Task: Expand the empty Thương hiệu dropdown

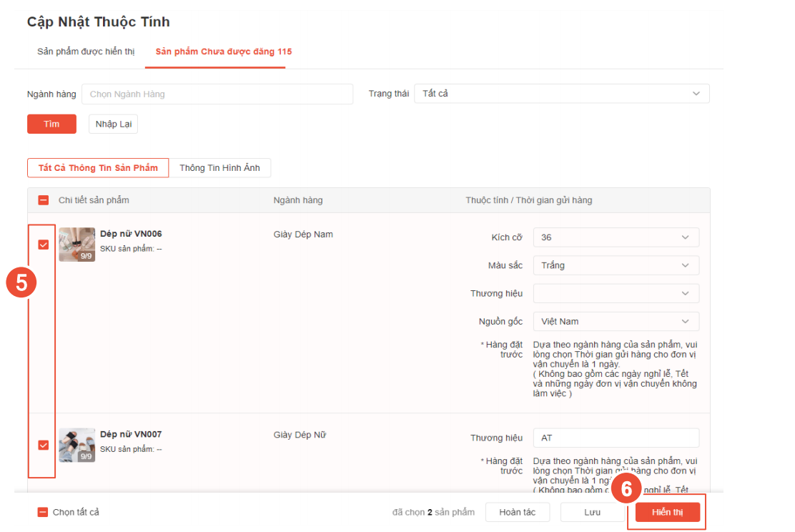Action: (x=616, y=293)
